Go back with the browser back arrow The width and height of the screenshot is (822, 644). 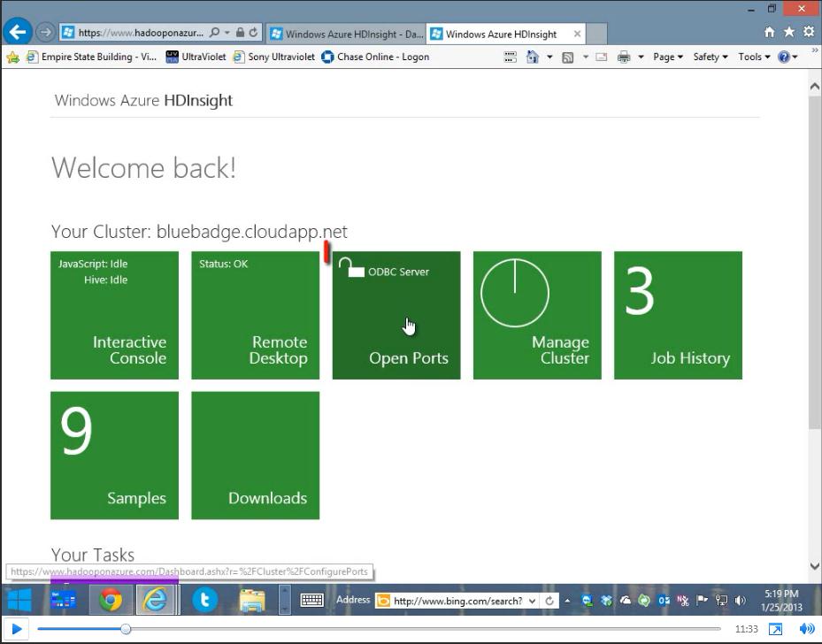pyautogui.click(x=17, y=33)
